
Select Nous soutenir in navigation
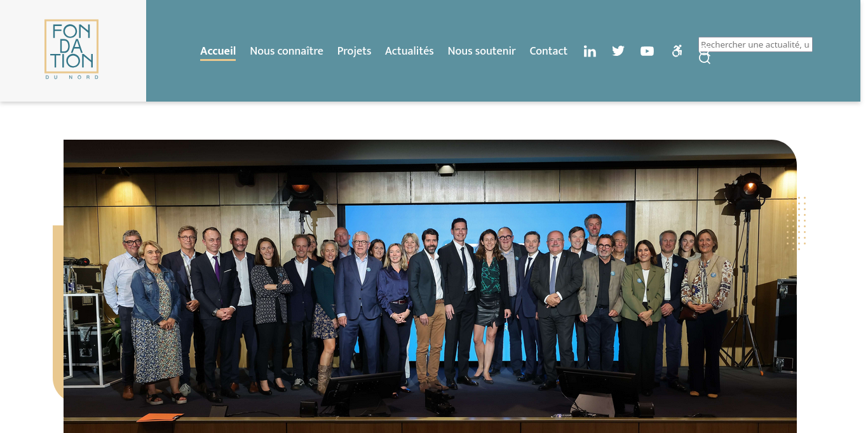click(x=482, y=51)
